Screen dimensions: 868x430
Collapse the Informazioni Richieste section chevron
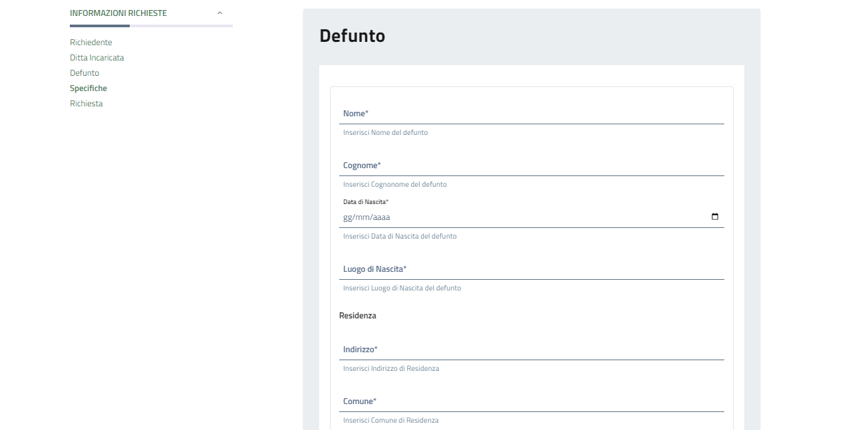(x=220, y=13)
